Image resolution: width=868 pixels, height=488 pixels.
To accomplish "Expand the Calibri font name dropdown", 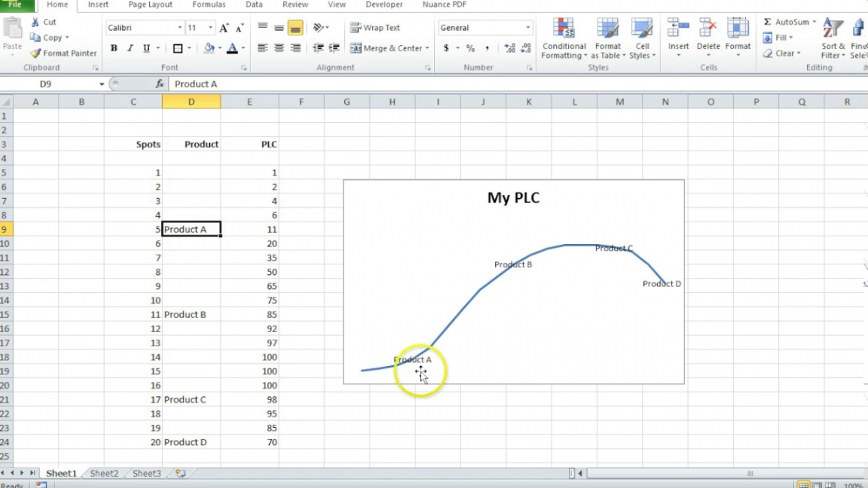I will point(180,28).
